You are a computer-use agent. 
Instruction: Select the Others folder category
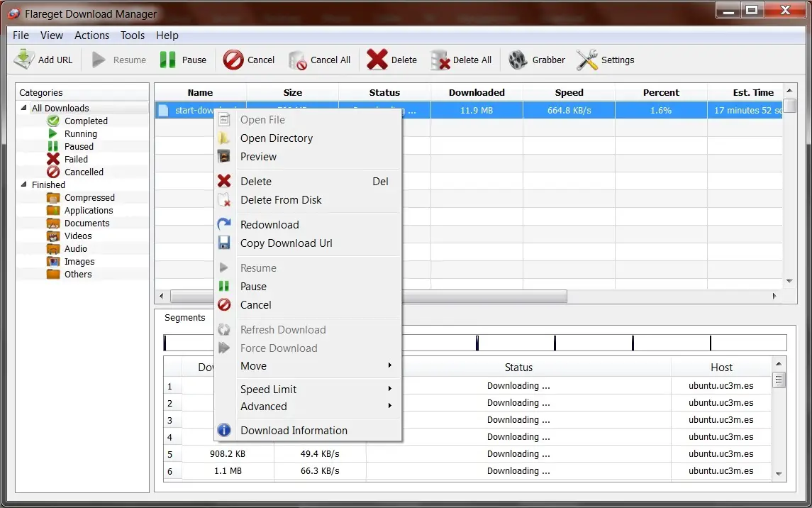[78, 274]
